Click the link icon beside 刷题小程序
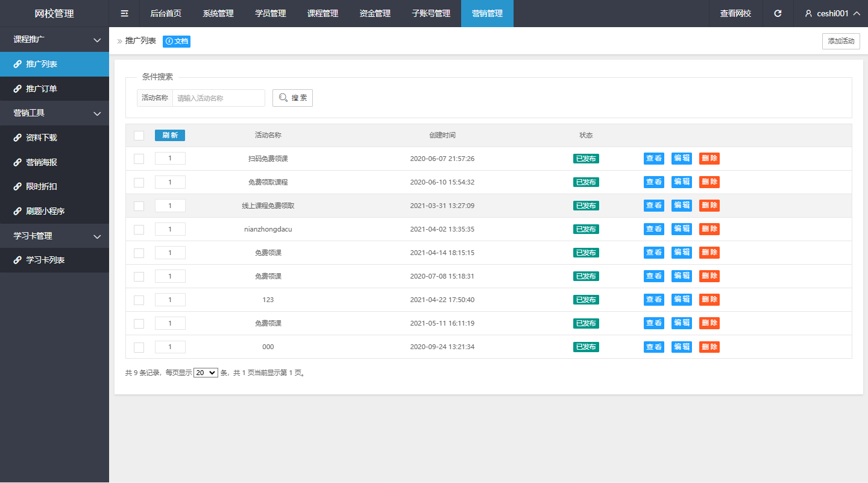 (x=17, y=212)
